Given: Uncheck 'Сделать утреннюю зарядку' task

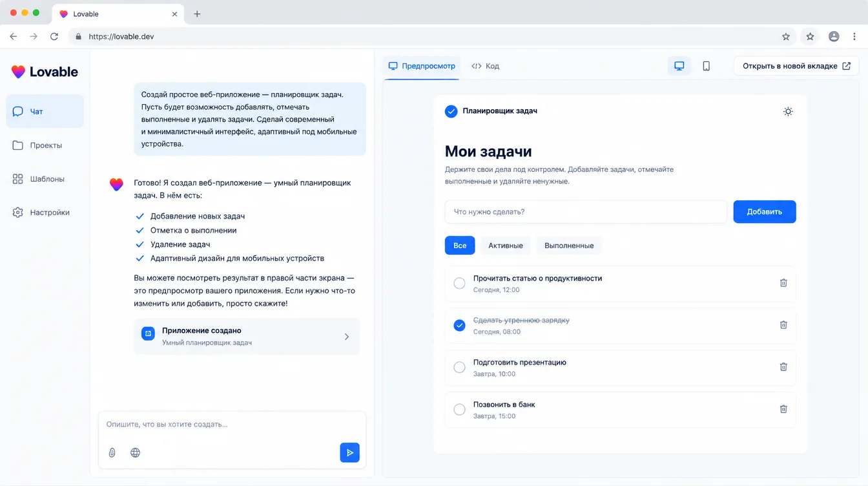Looking at the screenshot, I should point(459,325).
